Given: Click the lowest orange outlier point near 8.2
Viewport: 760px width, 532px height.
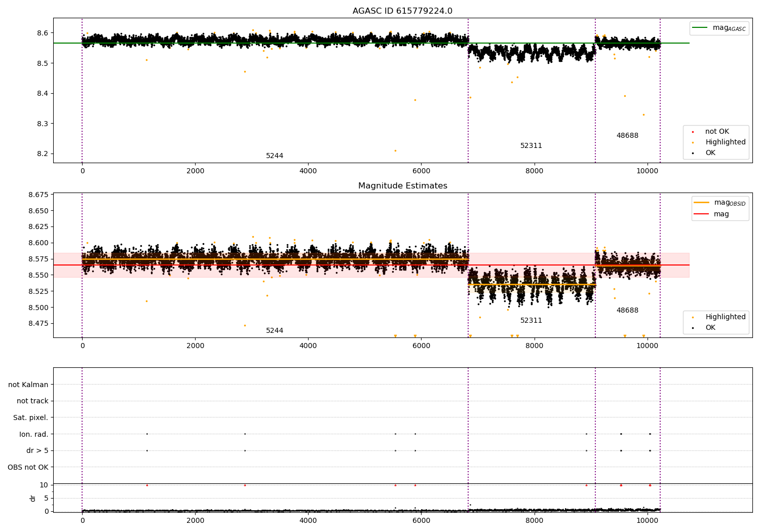Looking at the screenshot, I should 395,150.
